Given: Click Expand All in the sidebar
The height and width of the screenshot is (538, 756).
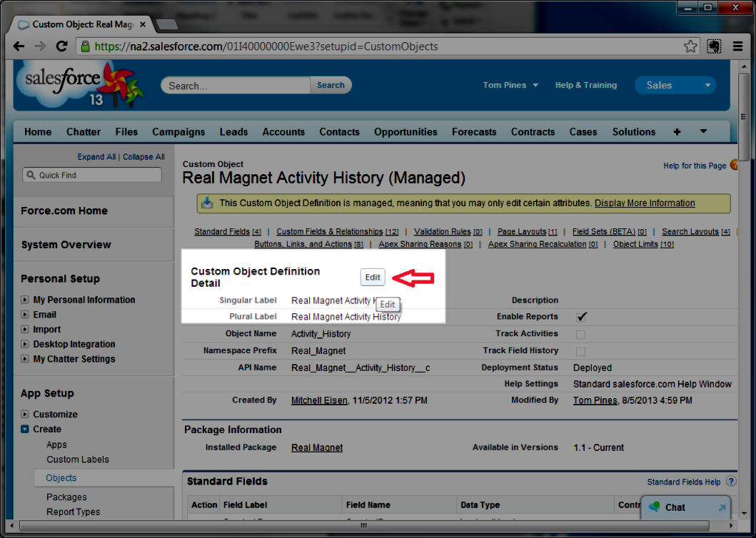Looking at the screenshot, I should pos(96,157).
